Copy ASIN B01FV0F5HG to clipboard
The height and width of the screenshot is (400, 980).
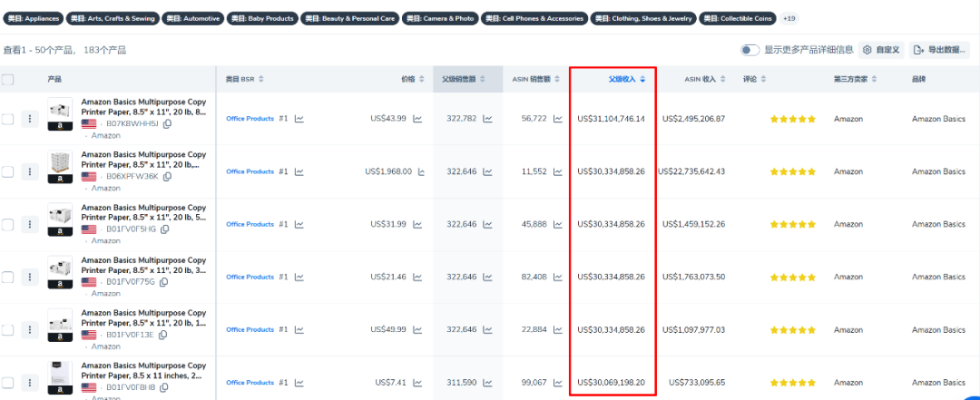(x=164, y=229)
